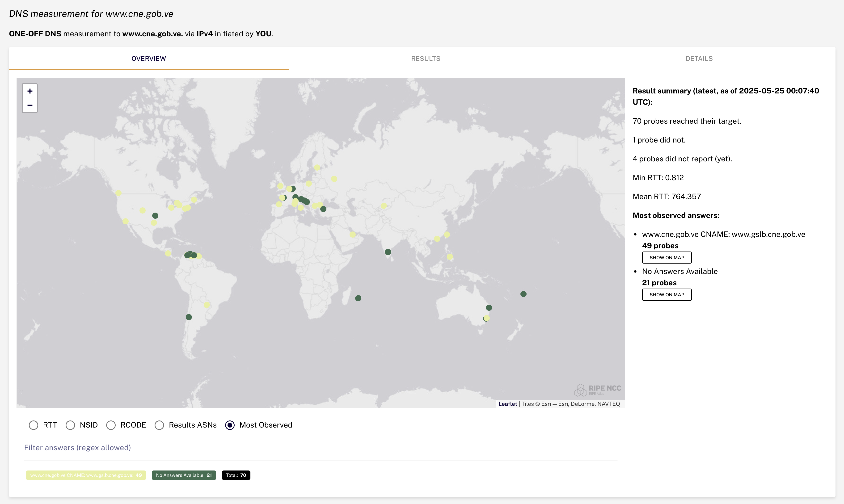Click the yellow probe marker in Taiwan
The image size is (844, 504).
point(447,235)
